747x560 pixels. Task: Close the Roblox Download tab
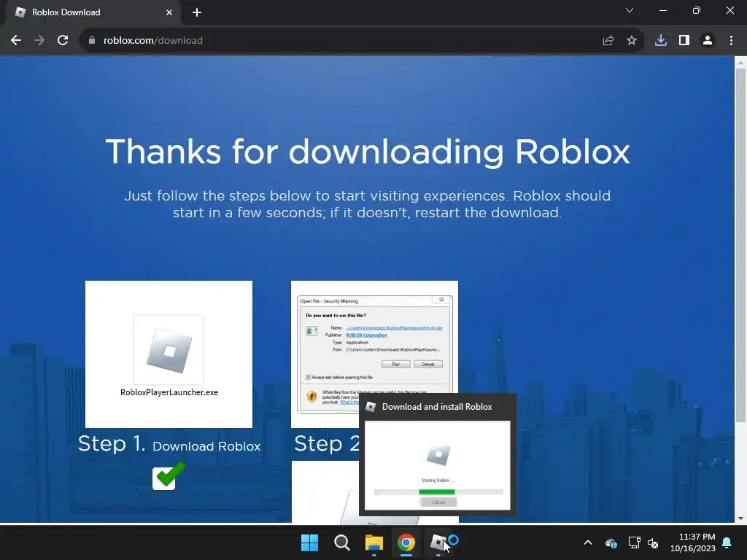click(x=169, y=12)
